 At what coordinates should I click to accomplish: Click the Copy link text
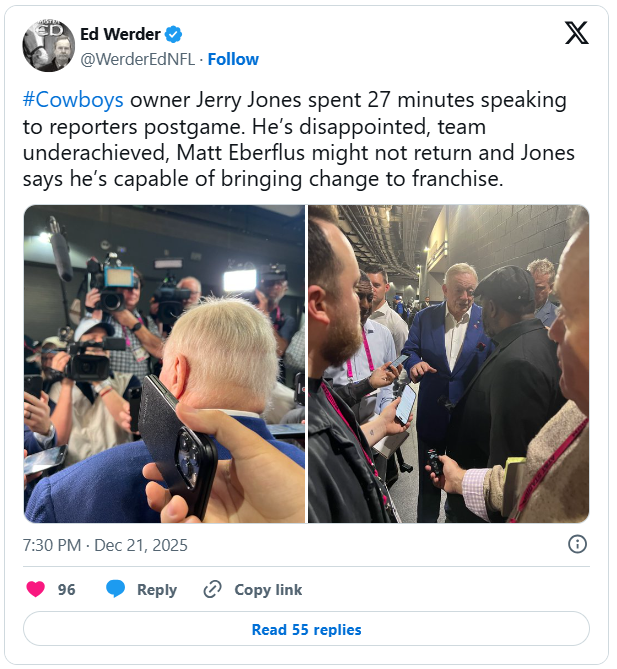click(x=268, y=590)
